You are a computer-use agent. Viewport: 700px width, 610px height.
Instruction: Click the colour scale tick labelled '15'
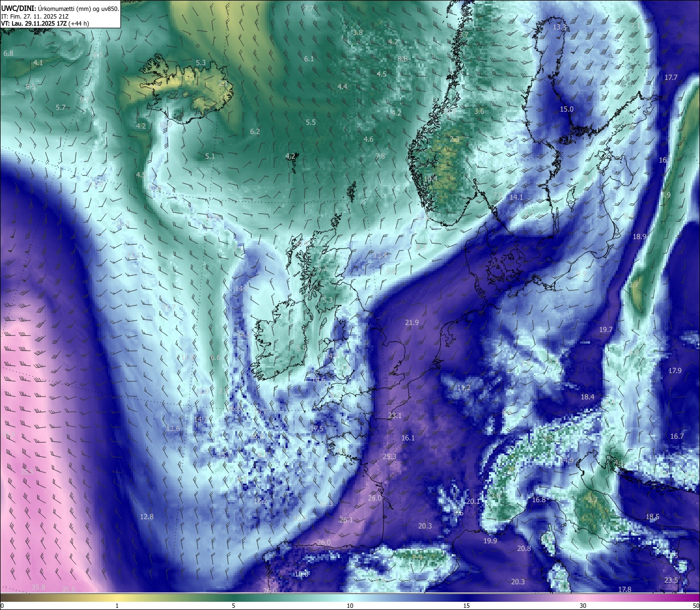pyautogui.click(x=466, y=606)
